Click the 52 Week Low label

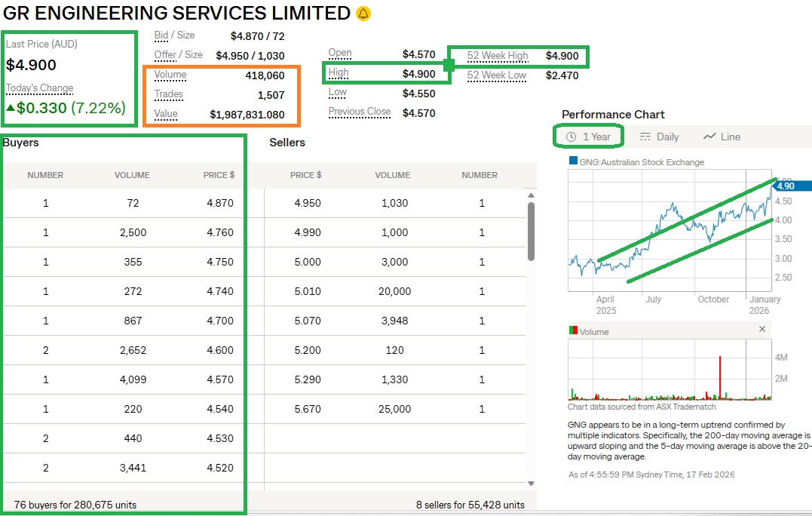(496, 75)
